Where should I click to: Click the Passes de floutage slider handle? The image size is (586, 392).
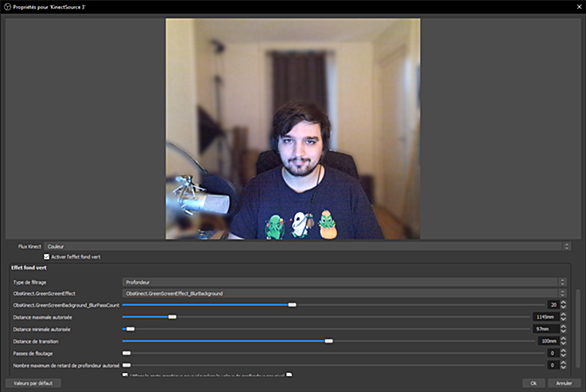click(x=127, y=353)
